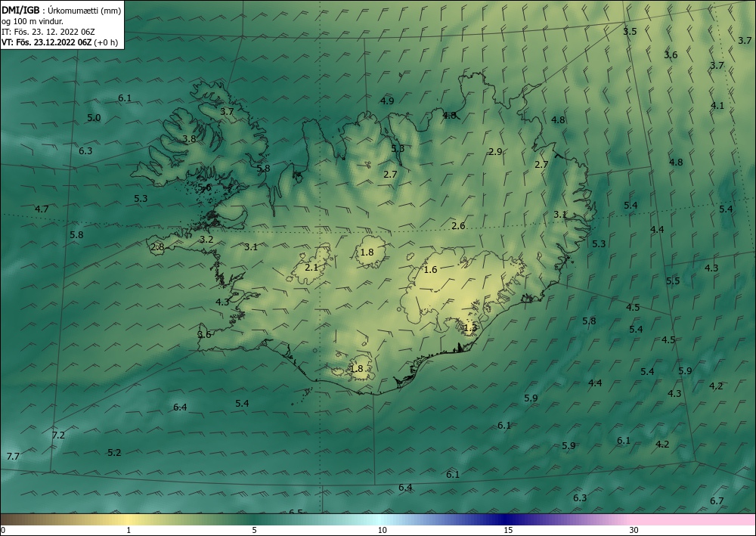Click the 7.7 precipitable water value
This screenshot has height=536, width=756.
[13, 456]
